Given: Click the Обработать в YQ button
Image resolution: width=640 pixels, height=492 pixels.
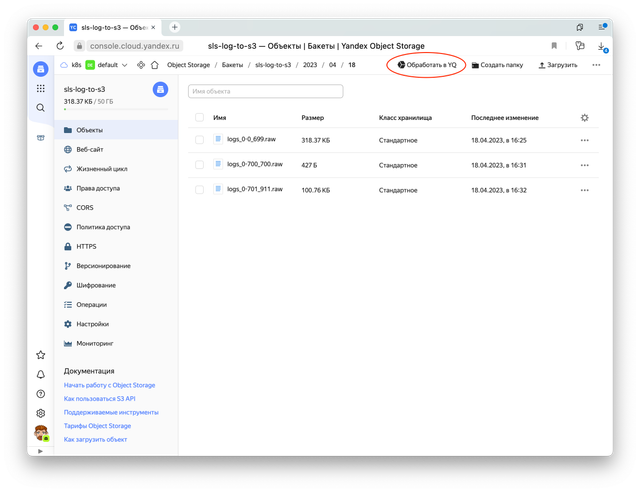Looking at the screenshot, I should tap(427, 65).
